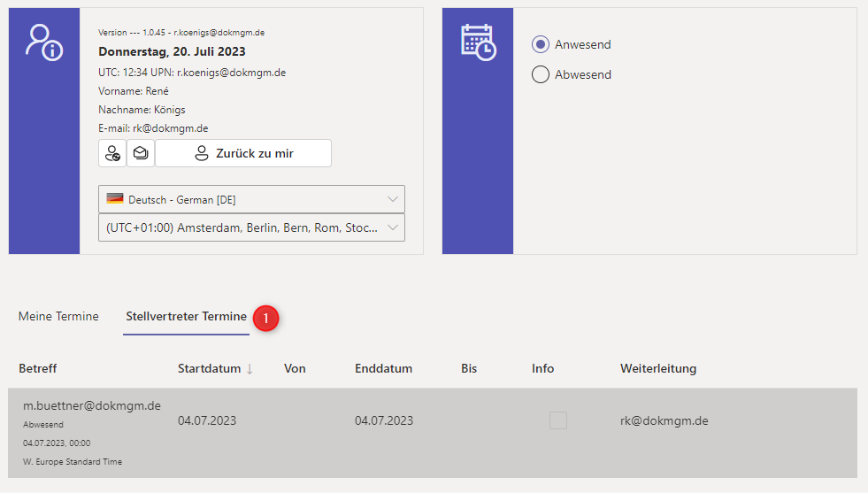
Task: Click the user info icon in purple panel
Action: (44, 42)
